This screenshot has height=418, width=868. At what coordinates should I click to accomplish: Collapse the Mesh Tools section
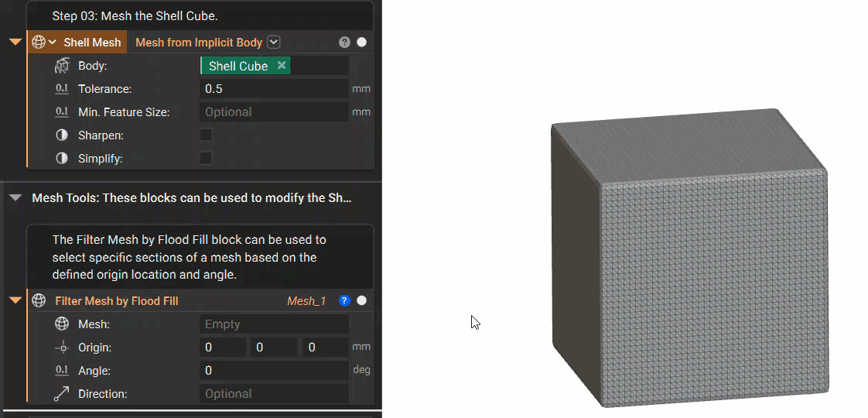(15, 197)
